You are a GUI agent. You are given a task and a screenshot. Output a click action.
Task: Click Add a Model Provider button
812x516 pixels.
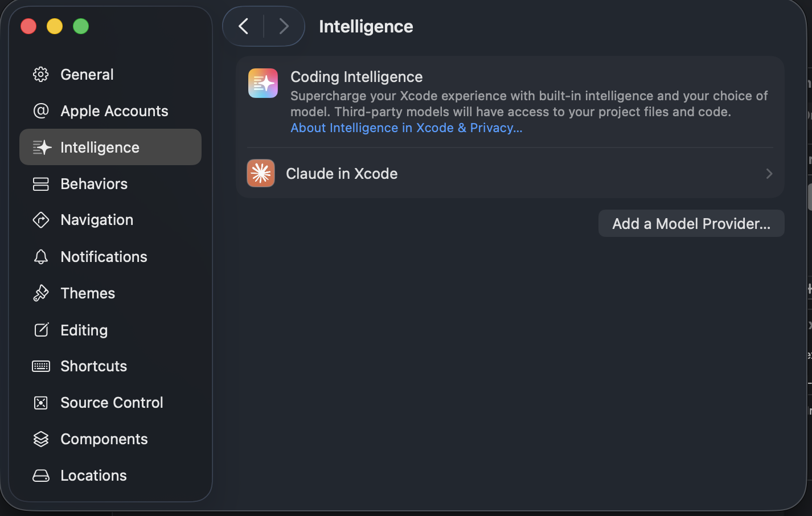pos(691,224)
